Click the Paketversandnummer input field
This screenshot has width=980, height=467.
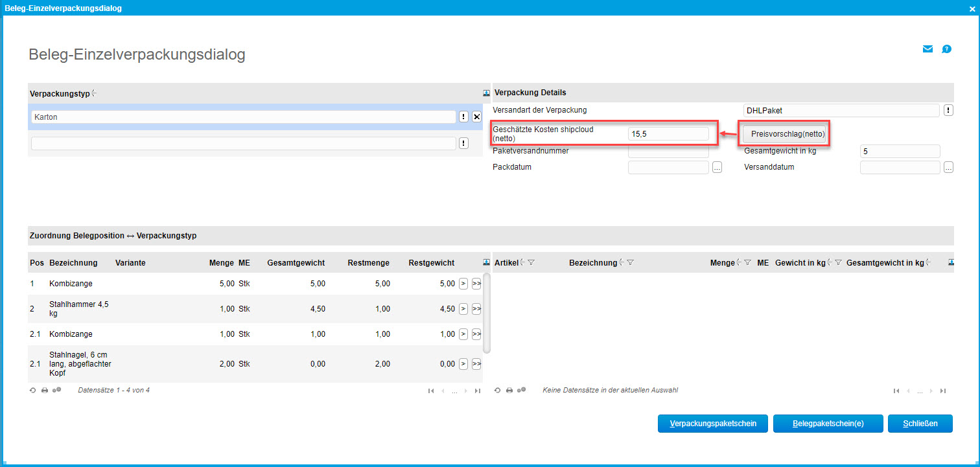pyautogui.click(x=668, y=151)
